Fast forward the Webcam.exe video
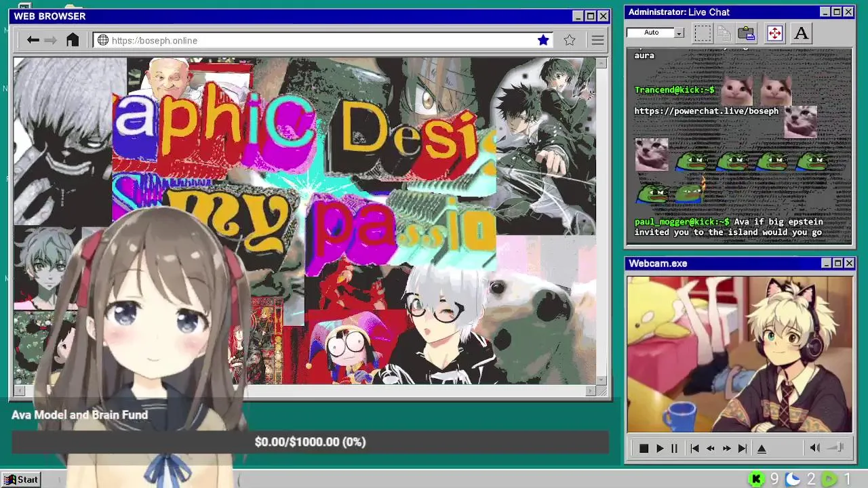Screen dimensions: 868x488 (726, 449)
